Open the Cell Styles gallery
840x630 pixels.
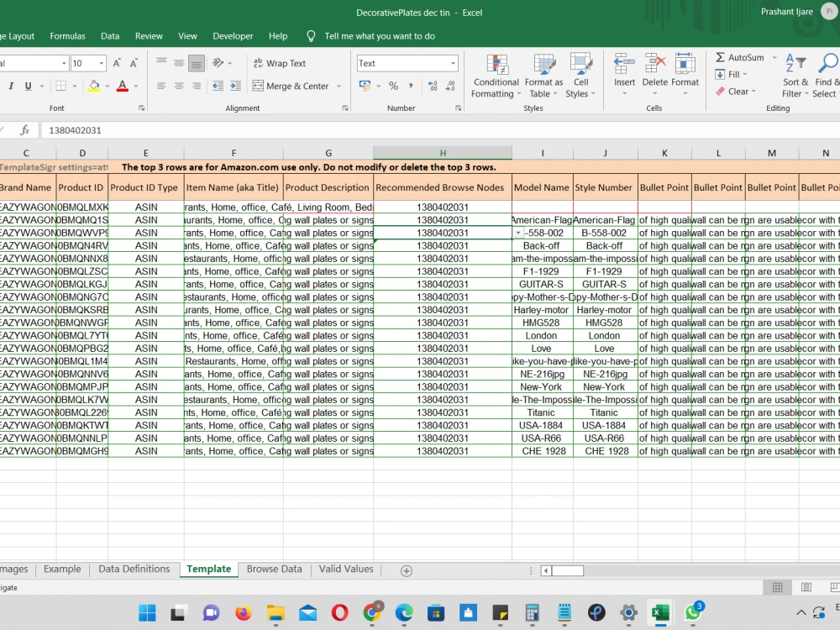click(580, 76)
